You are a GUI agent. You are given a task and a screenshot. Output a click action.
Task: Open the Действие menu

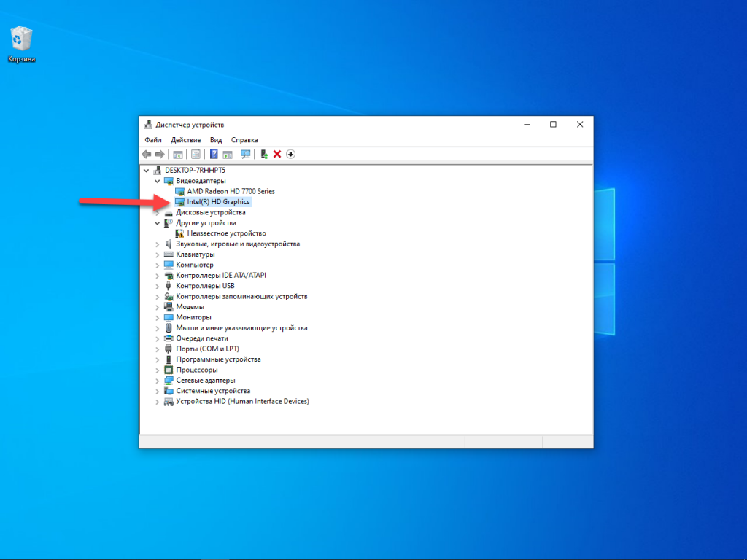(185, 140)
